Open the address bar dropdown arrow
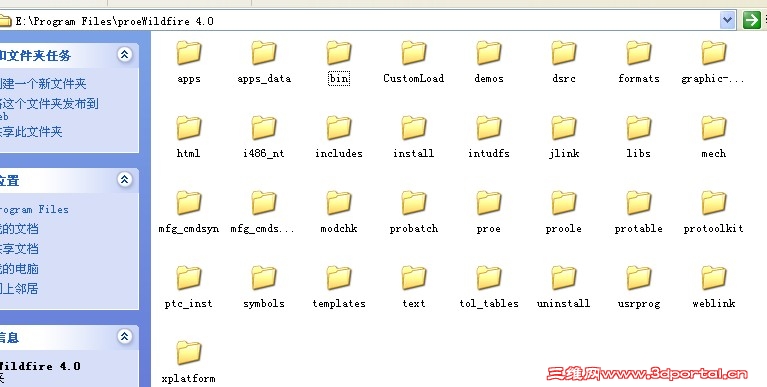This screenshot has width=767, height=387. [727, 20]
